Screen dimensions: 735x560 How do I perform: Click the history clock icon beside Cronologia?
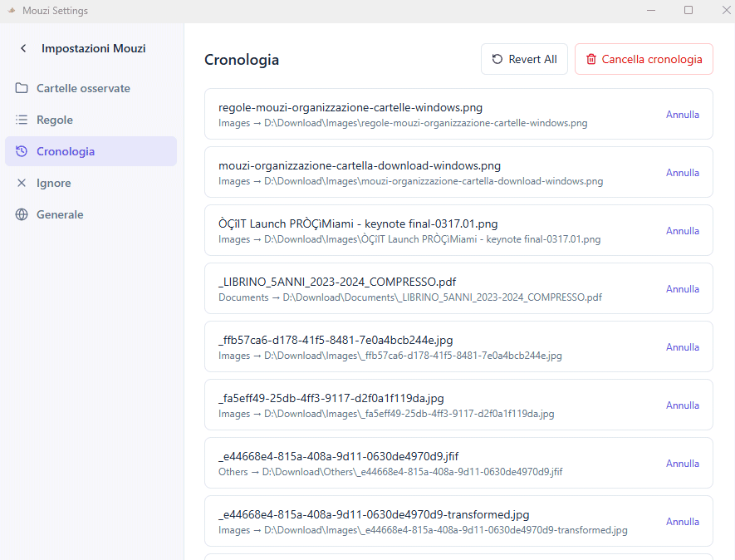[22, 151]
